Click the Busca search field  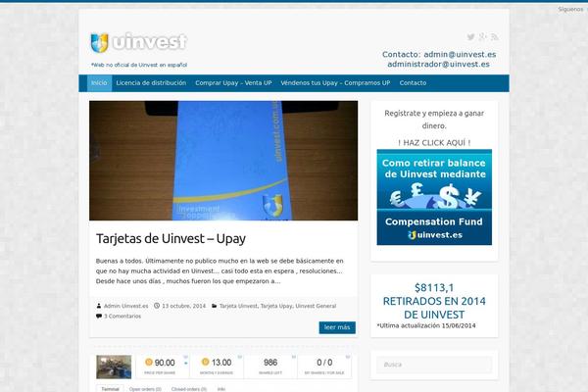pyautogui.click(x=434, y=365)
